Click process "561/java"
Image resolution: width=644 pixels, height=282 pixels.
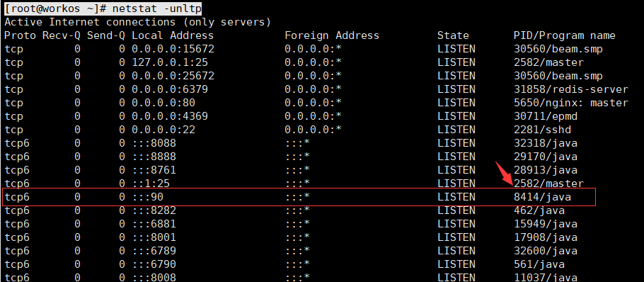[539, 264]
